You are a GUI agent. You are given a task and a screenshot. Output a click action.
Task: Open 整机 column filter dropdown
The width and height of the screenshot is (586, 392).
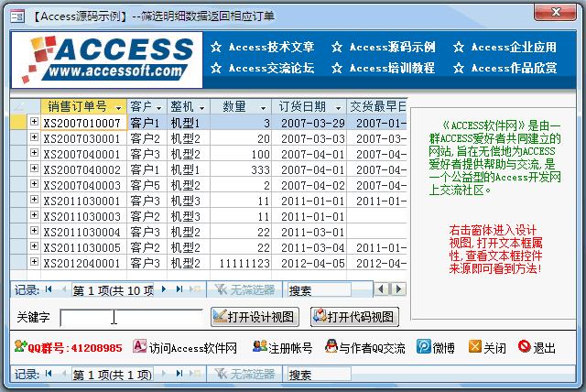coord(202,108)
